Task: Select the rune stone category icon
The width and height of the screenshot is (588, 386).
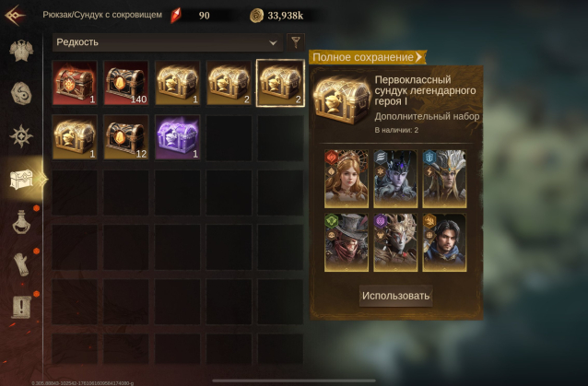Action: (x=21, y=93)
